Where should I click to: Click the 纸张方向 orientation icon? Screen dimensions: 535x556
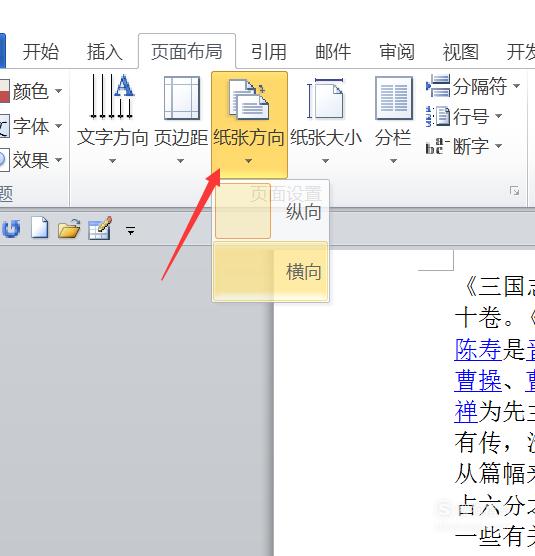pos(249,99)
